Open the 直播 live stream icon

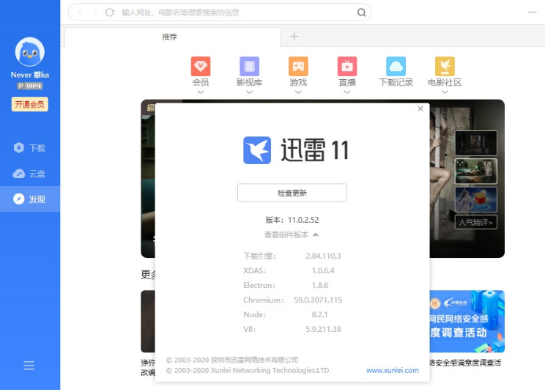pyautogui.click(x=347, y=67)
